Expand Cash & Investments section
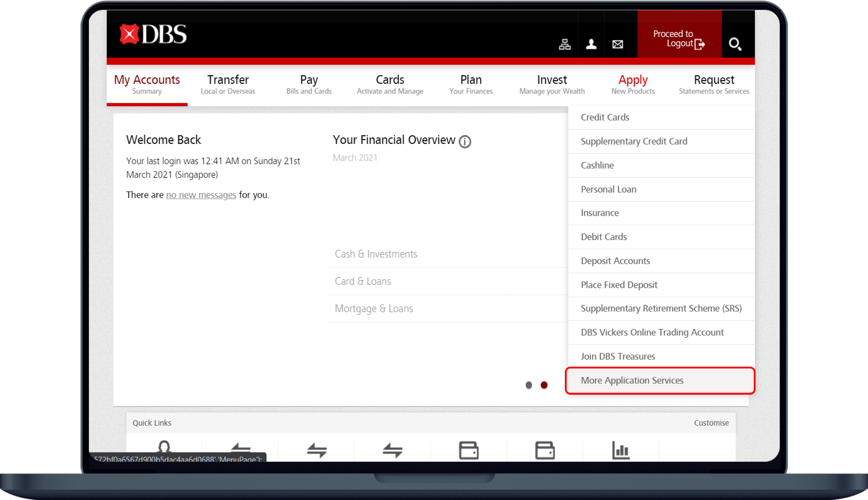Image resolution: width=868 pixels, height=500 pixels. tap(376, 254)
